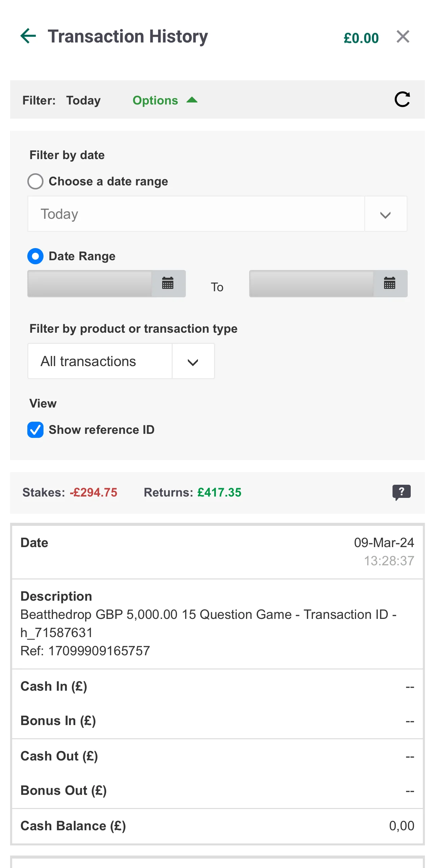Go back using the left arrow icon
435x868 pixels.
coord(28,36)
